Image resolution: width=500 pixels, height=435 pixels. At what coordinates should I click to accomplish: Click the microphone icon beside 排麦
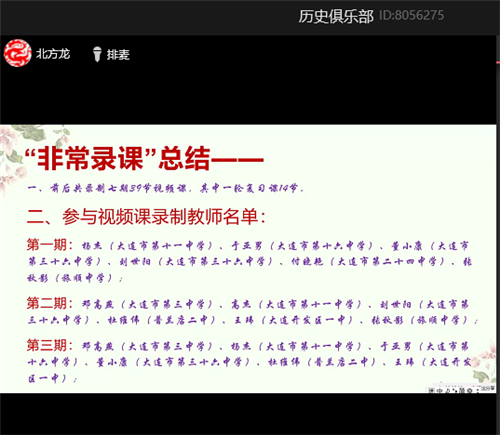(x=97, y=54)
